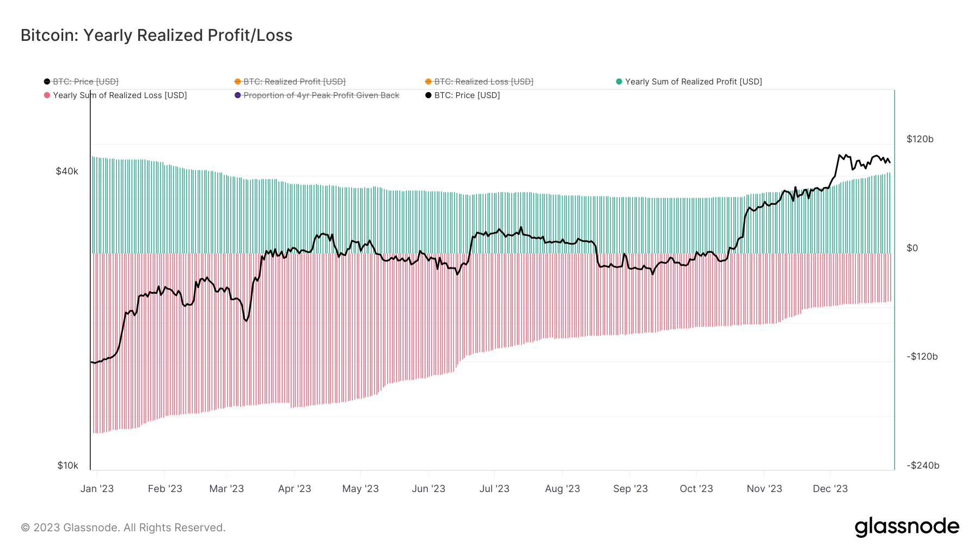
Task: Click the black dot of the struck-through BTC: Price legend
Action: (47, 82)
